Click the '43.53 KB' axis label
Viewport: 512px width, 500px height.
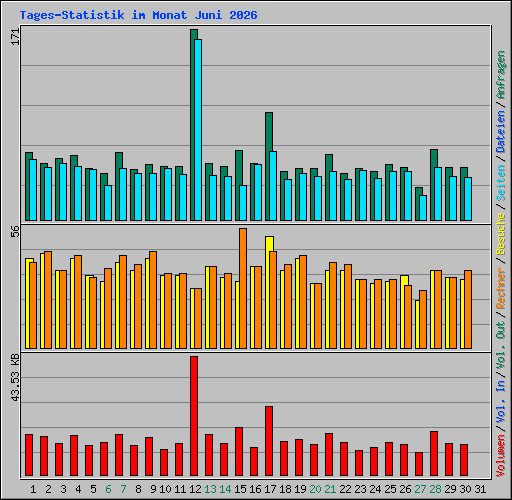pyautogui.click(x=15, y=378)
